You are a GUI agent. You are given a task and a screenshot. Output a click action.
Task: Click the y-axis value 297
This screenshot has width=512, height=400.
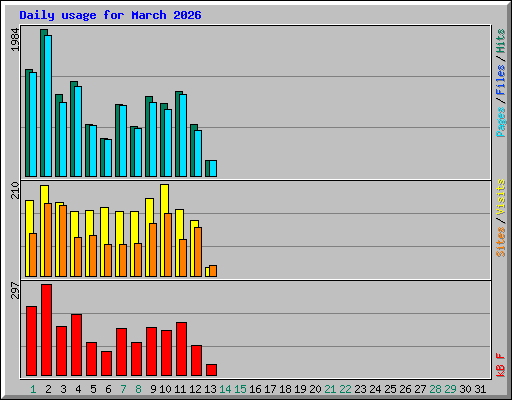(x=15, y=291)
